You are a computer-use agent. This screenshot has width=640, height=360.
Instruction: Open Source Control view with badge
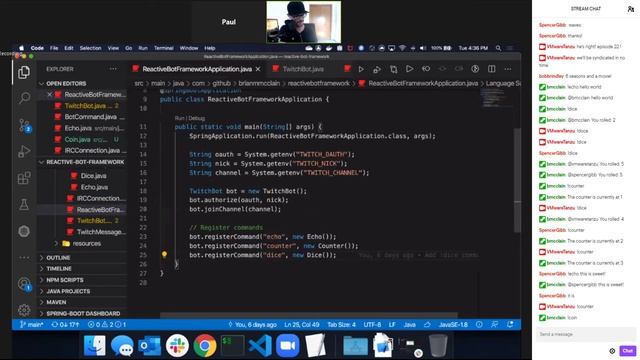click(x=24, y=125)
